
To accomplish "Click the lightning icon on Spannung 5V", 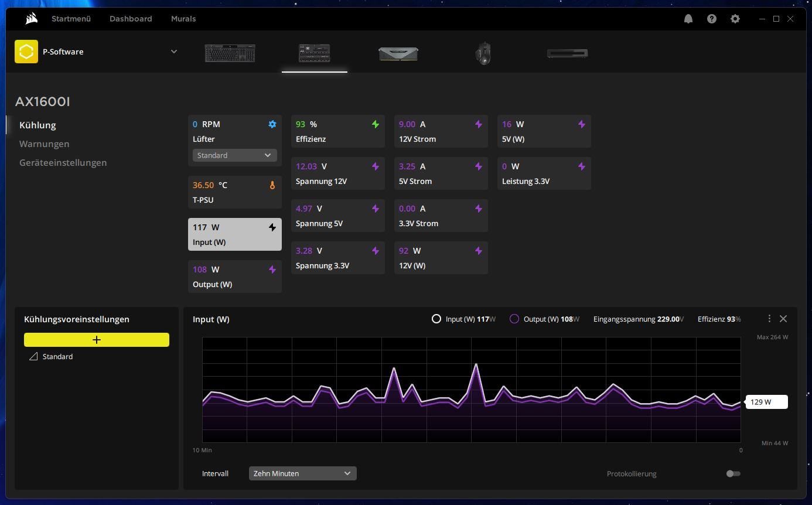I will click(376, 209).
